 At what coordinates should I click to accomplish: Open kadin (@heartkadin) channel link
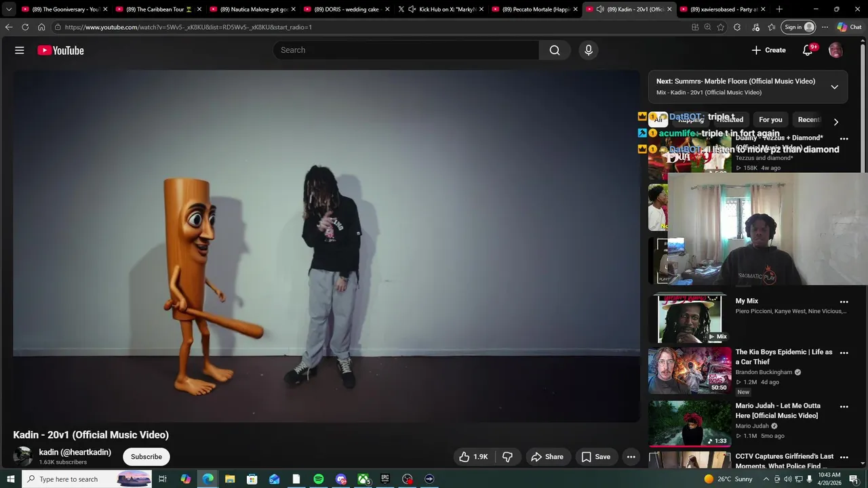tap(75, 452)
